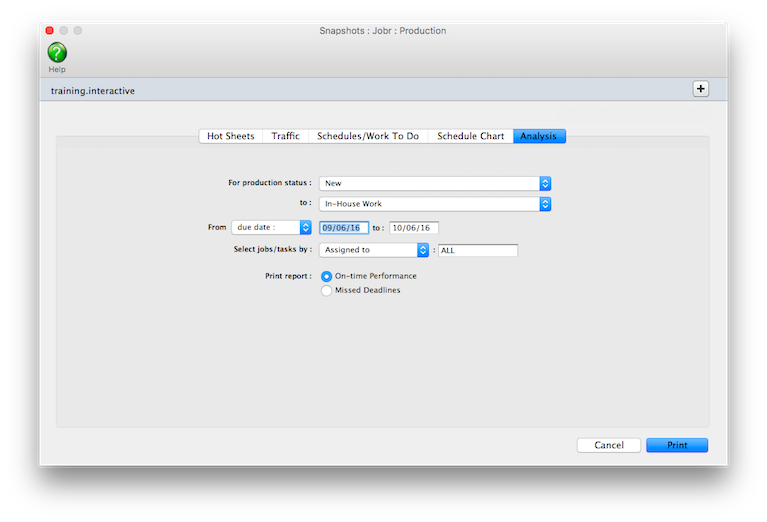767x522 pixels.
Task: Select the Schedules/Work To Do tab
Action: [367, 136]
